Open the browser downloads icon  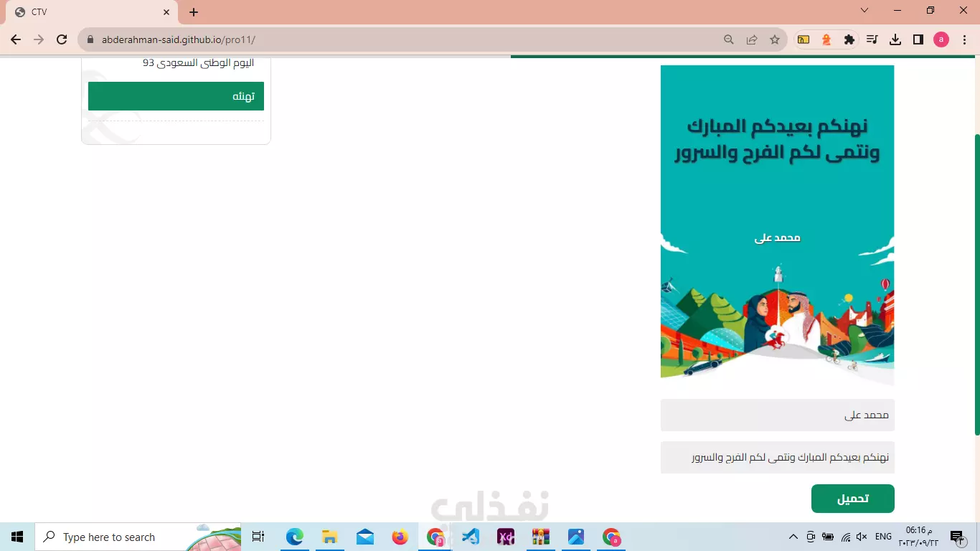tap(895, 39)
